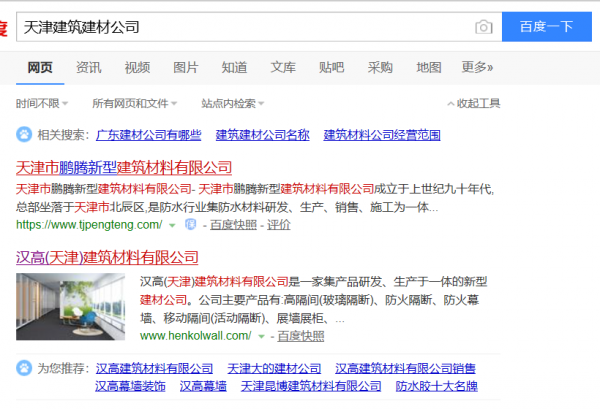
Task: Click the 评价 link of first result
Action: [279, 225]
